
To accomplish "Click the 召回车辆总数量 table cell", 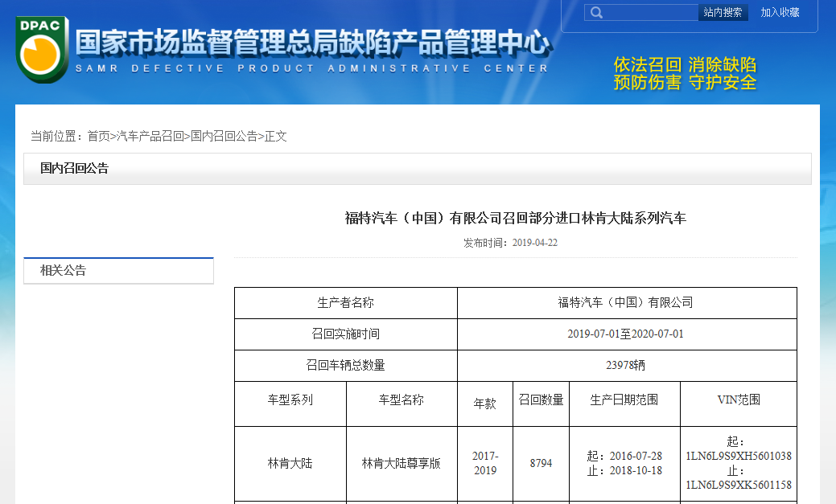I will (346, 366).
